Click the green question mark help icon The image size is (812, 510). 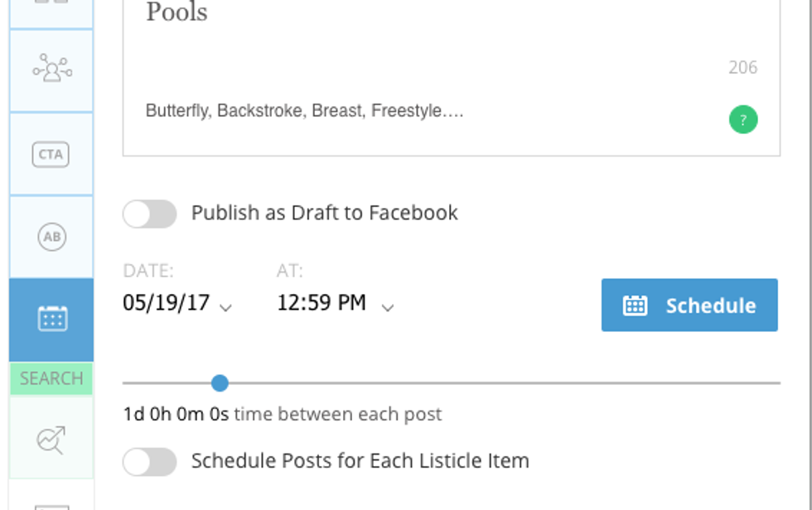(742, 120)
